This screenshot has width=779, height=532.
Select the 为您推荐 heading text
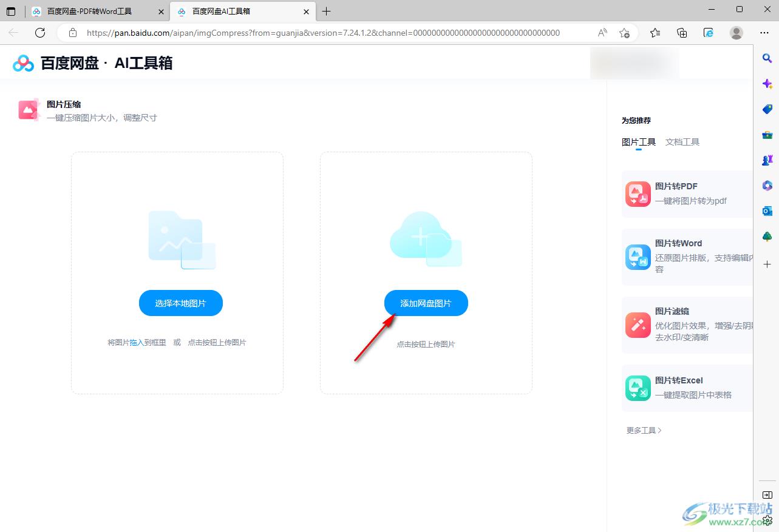pyautogui.click(x=636, y=120)
